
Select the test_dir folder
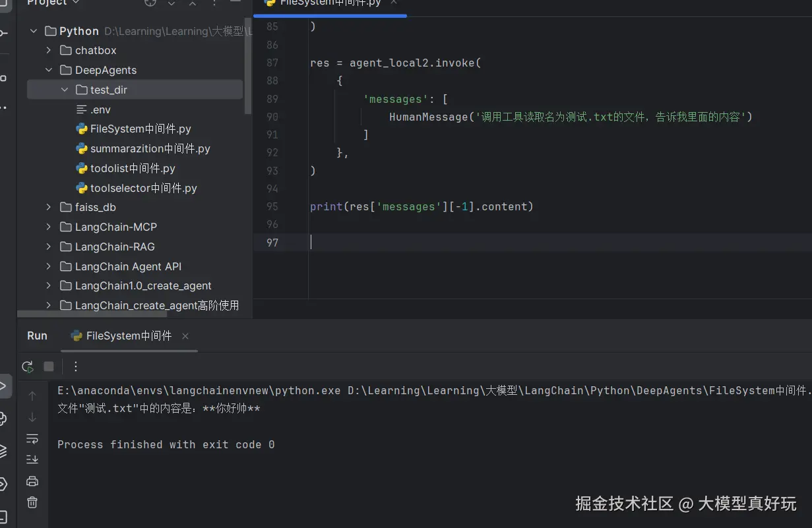(135, 90)
